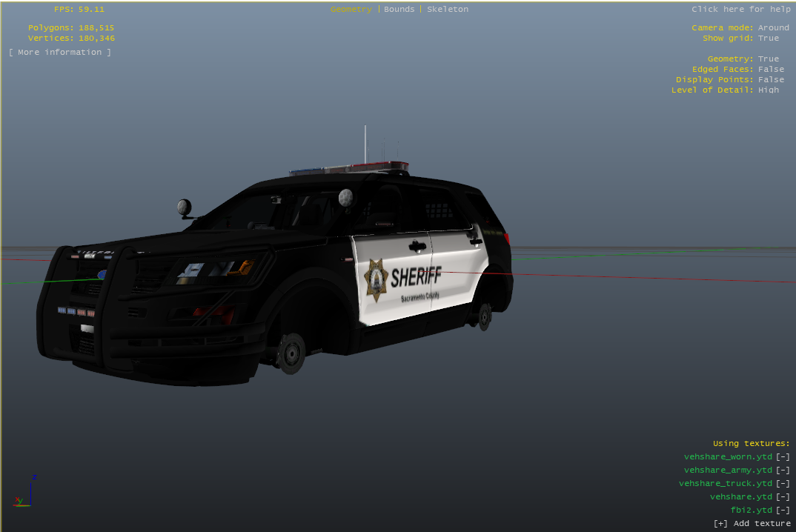
Task: Click the roof lightbar on the vehicle model
Action: tap(348, 168)
